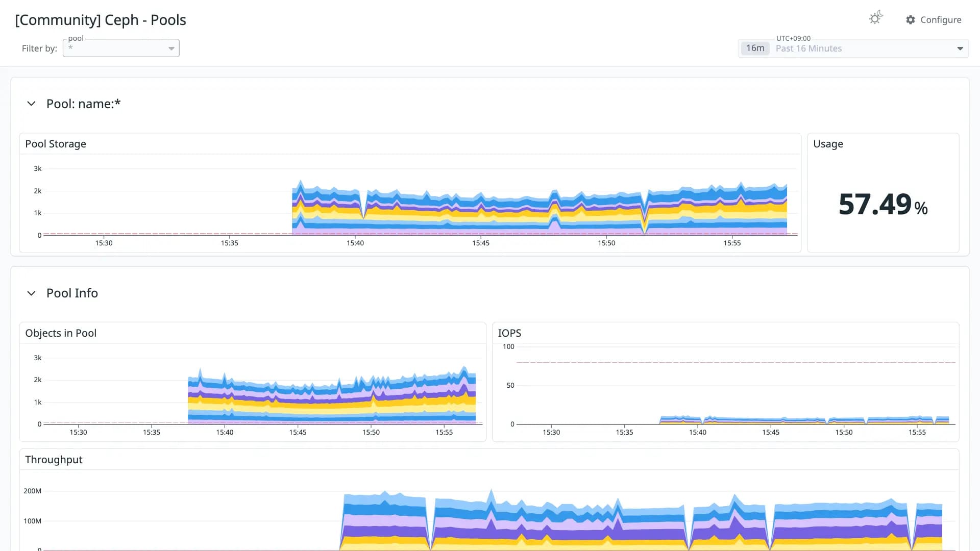Click the IOPS widget title

(509, 333)
